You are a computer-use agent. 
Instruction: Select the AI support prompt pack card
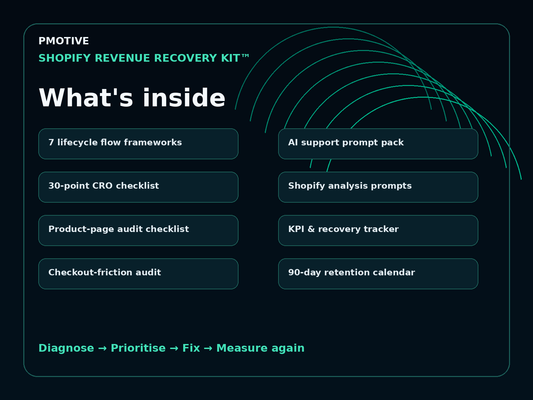point(378,144)
